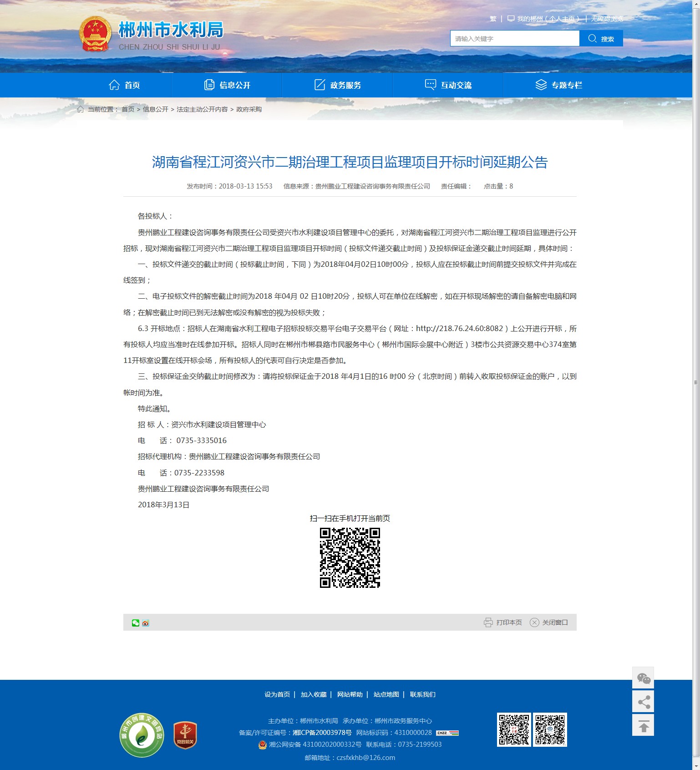700x770 pixels.
Task: Share the article via Weibo icon
Action: 146,623
